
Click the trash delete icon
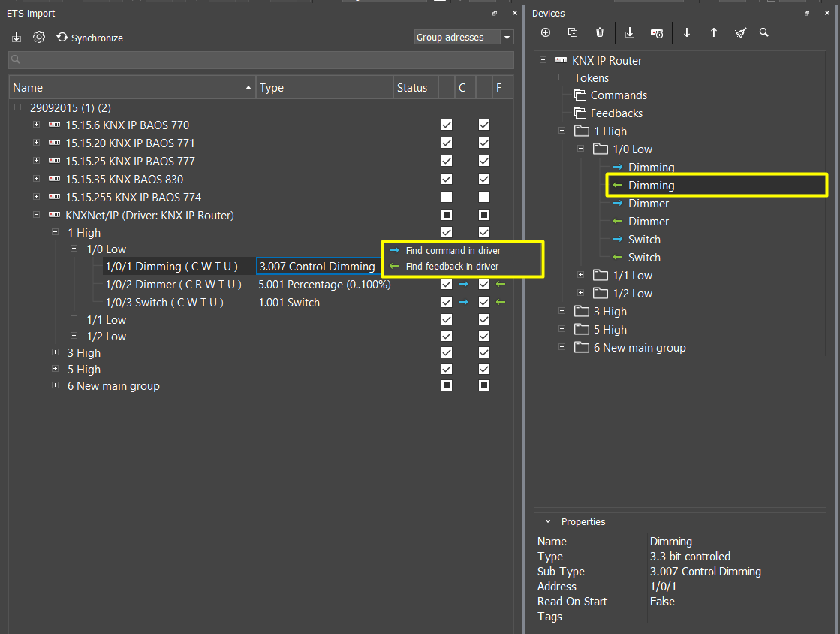[600, 32]
